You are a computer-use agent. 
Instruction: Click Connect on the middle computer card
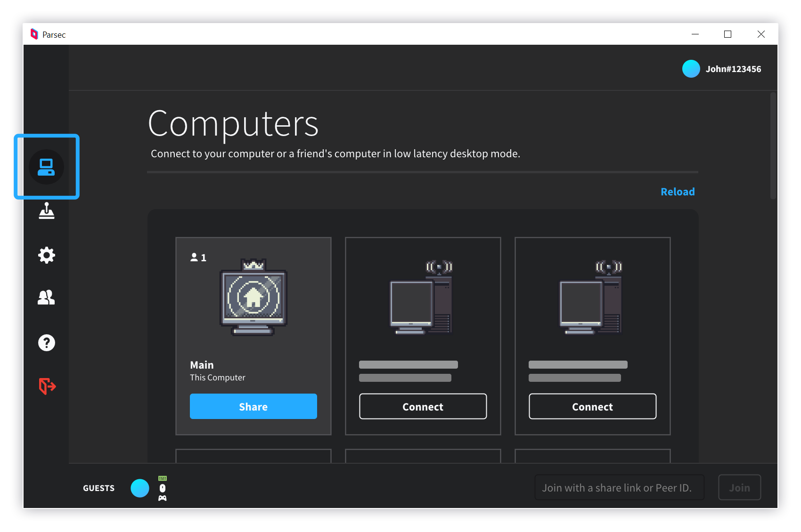(x=423, y=406)
